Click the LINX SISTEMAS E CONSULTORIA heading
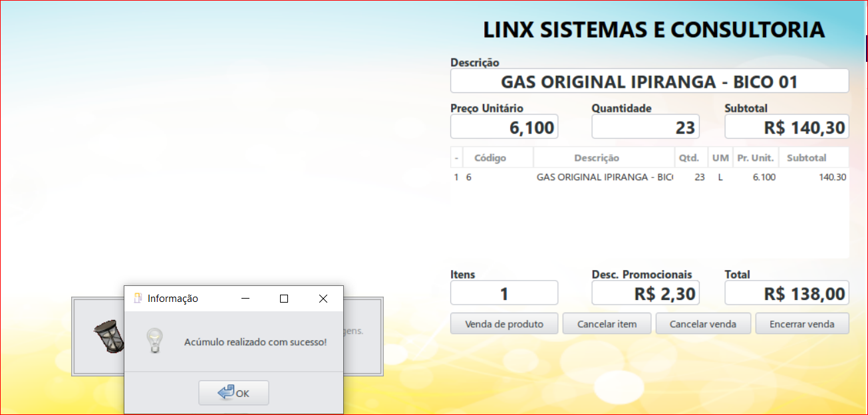 654,29
